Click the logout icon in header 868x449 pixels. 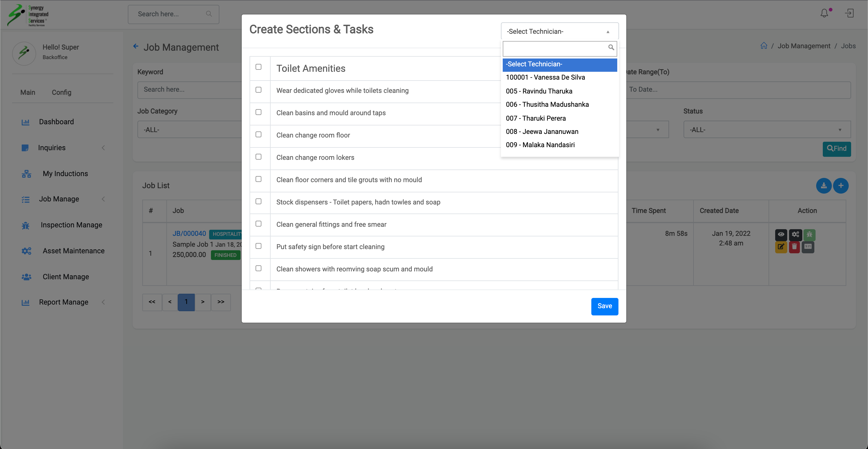click(x=849, y=14)
